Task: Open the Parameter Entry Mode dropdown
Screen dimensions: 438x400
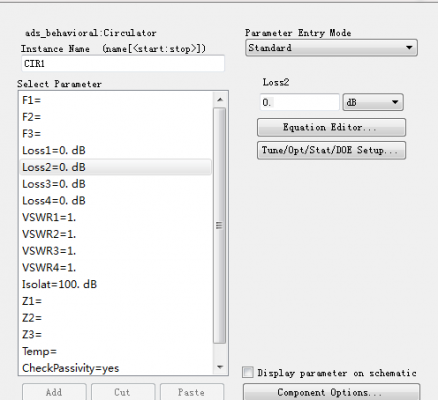Action: click(x=331, y=48)
